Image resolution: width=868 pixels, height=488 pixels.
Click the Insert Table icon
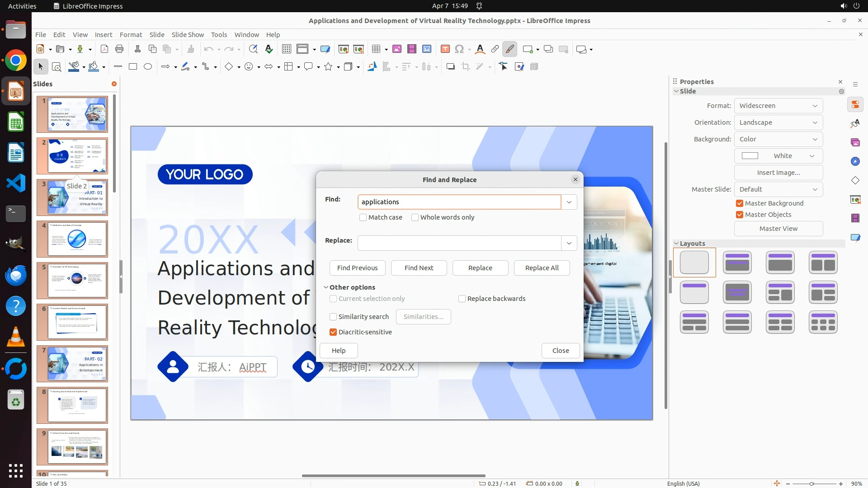376,49
